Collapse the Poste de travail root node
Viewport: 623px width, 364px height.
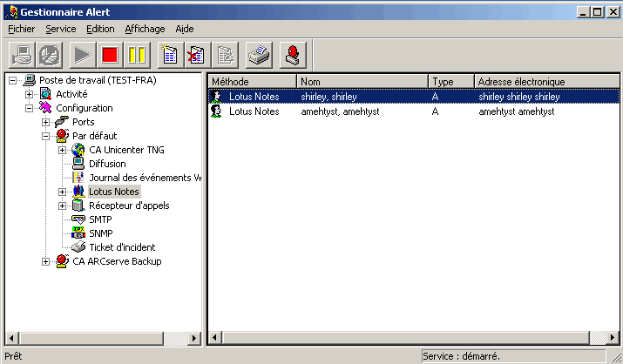click(x=13, y=81)
